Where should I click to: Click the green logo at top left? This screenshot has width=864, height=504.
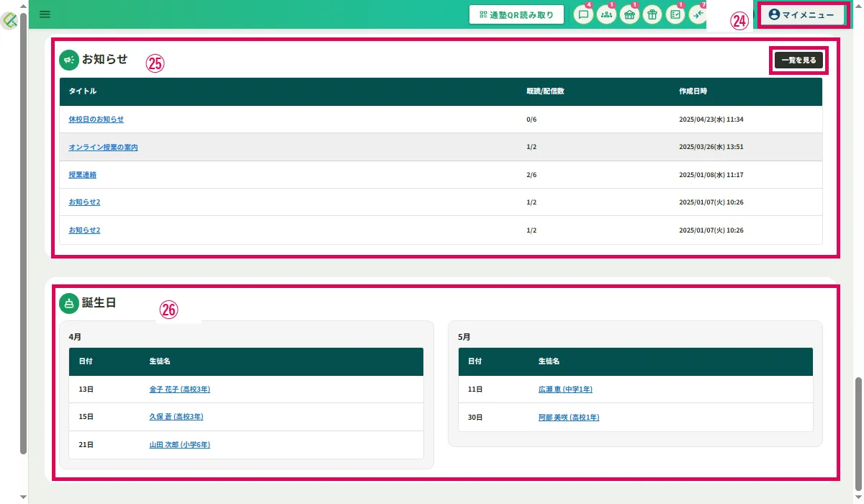pos(10,22)
